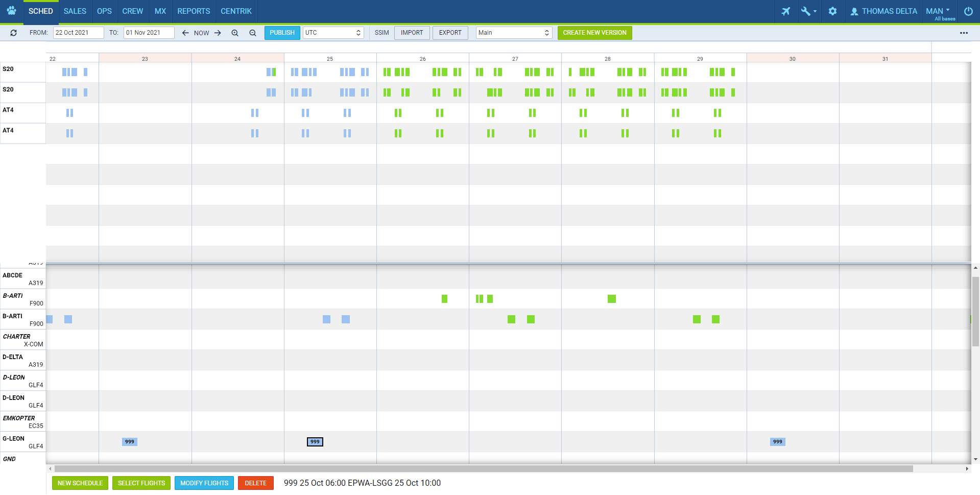Open the THOMAS DELTA user profile
The height and width of the screenshot is (495, 980).
(x=883, y=11)
